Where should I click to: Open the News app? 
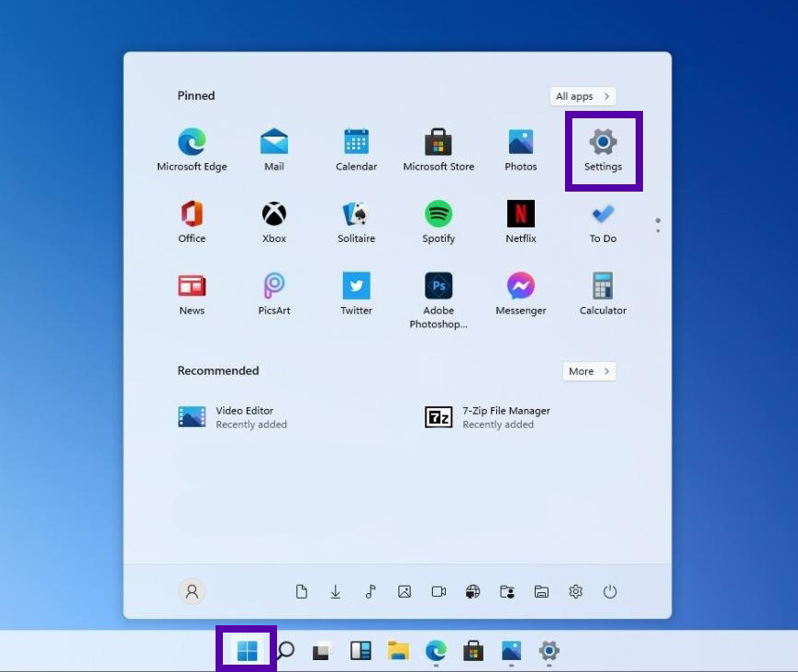(192, 294)
